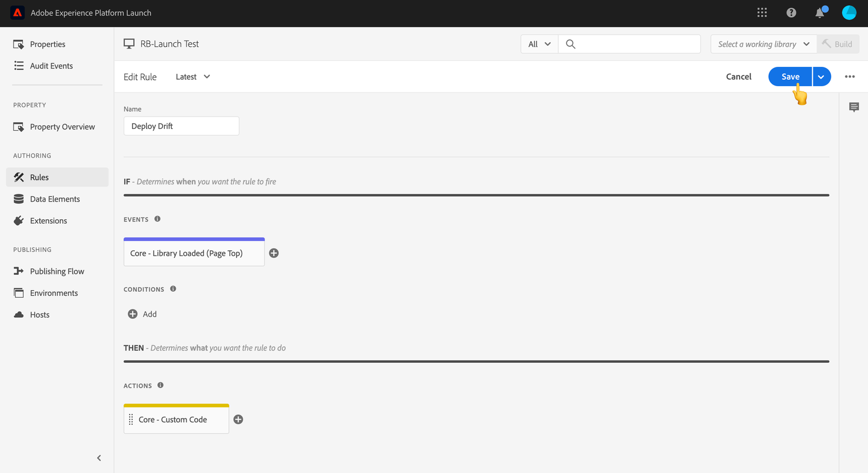The height and width of the screenshot is (473, 868).
Task: Click the monitor icon beside RB-Launch Test
Action: (129, 44)
